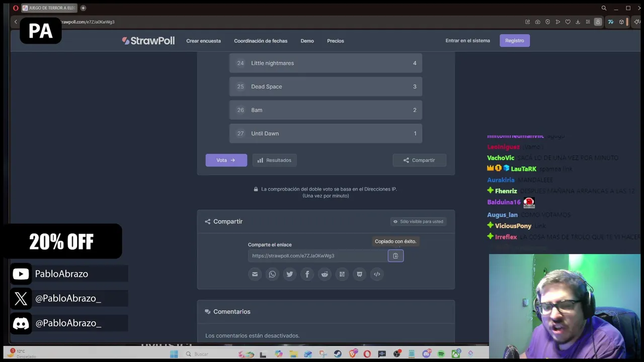Image resolution: width=644 pixels, height=362 pixels.
Task: Open Steam from the taskbar
Action: [338, 354]
